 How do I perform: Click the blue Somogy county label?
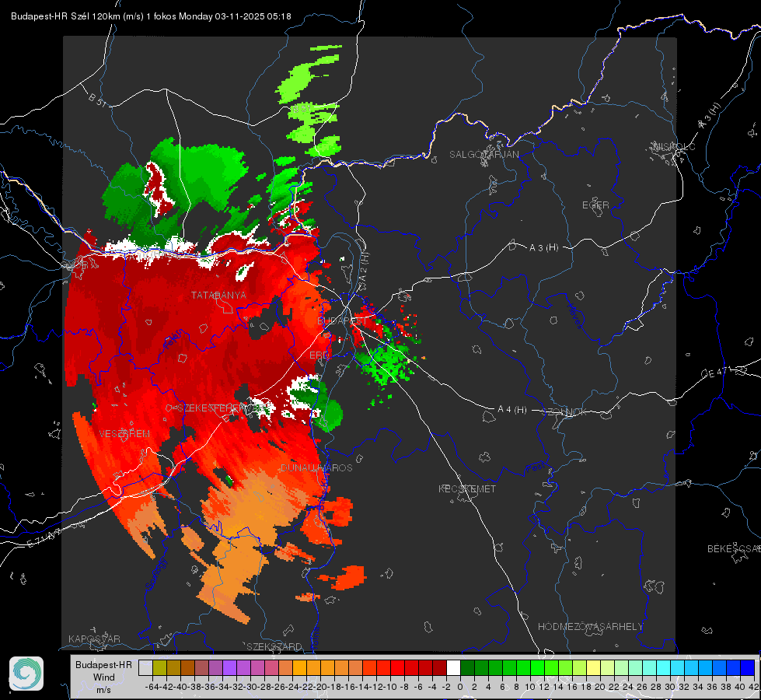[x=157, y=574]
